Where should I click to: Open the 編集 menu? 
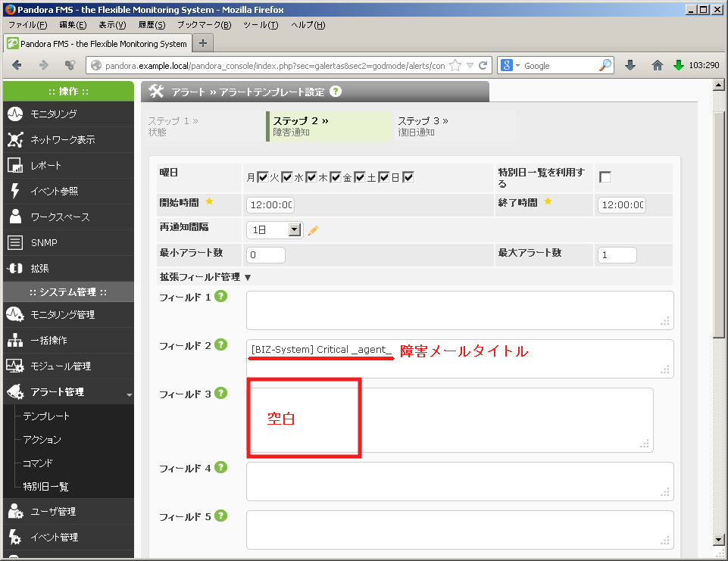[73, 25]
